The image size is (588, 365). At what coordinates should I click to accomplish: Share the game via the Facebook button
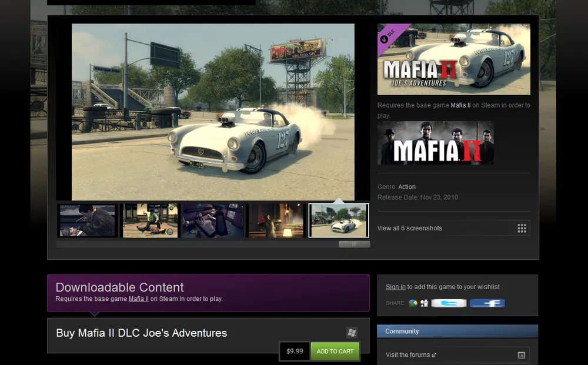coord(487,303)
